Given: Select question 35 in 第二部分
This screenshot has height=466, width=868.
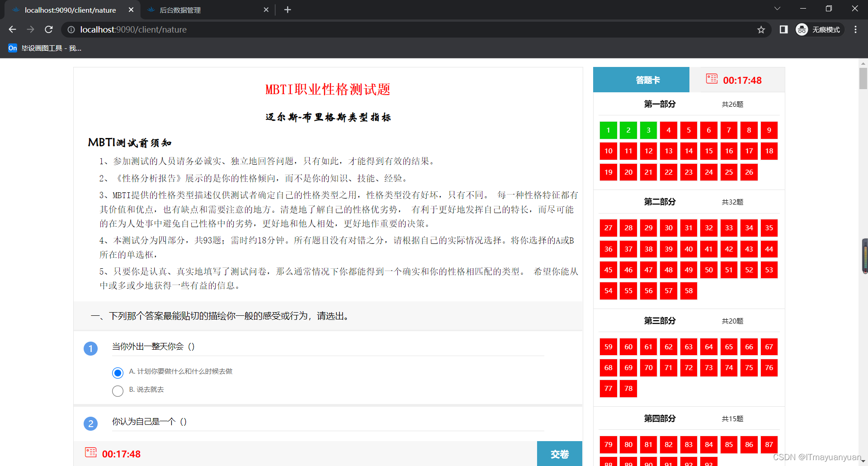Looking at the screenshot, I should (x=769, y=228).
